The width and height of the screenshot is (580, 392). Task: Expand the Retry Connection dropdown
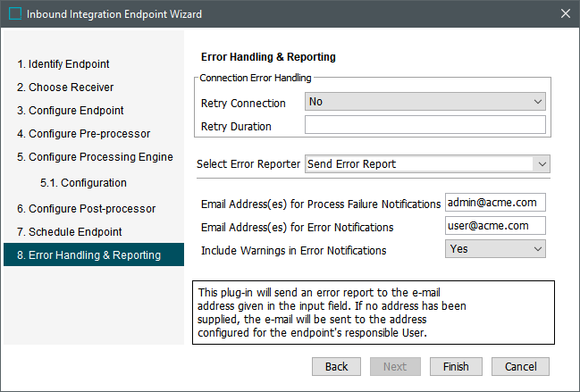click(x=424, y=102)
